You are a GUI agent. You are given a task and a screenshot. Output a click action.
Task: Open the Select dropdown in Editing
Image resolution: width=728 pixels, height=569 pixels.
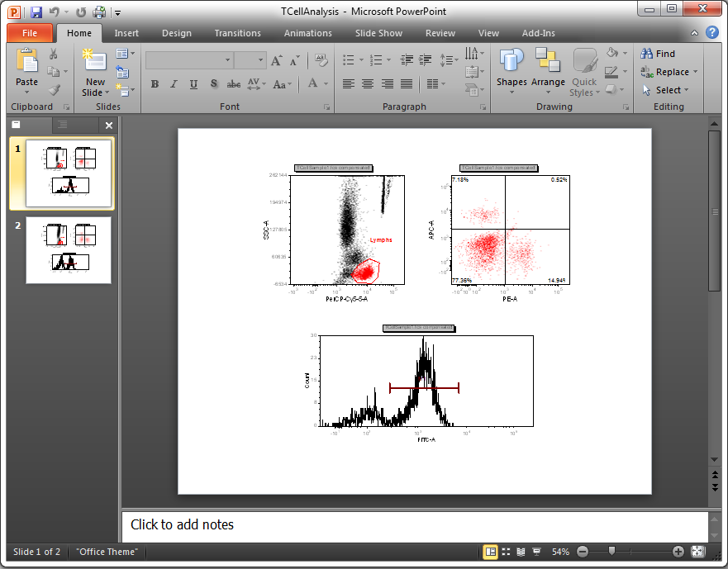(669, 90)
